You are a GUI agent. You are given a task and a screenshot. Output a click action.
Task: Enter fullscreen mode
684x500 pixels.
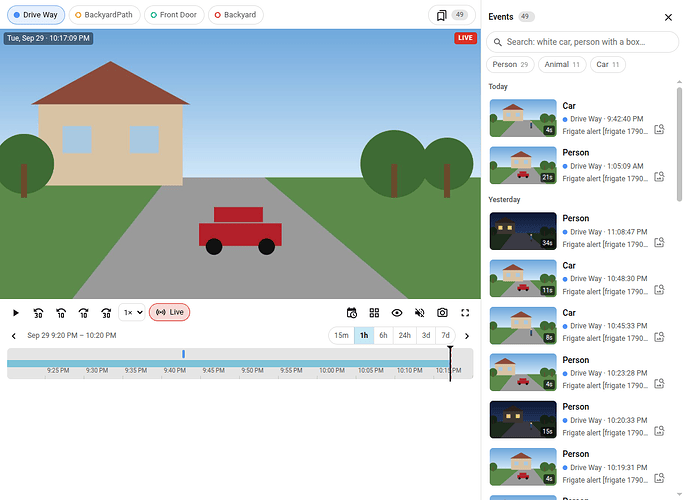tap(465, 312)
